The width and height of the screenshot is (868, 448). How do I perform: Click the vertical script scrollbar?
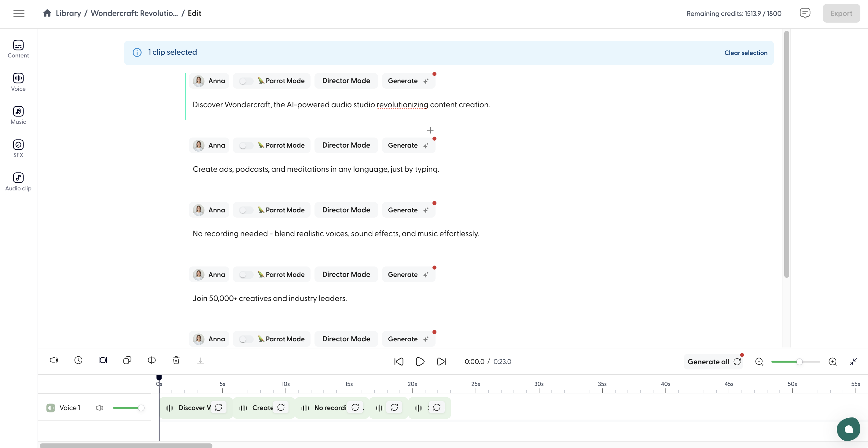click(x=786, y=154)
